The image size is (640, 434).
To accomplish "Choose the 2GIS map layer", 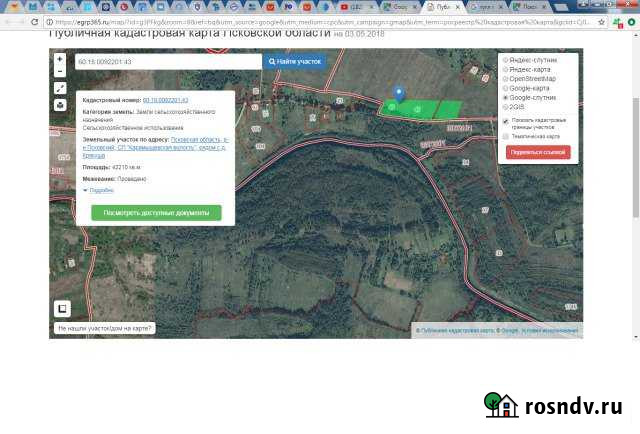I will (506, 105).
